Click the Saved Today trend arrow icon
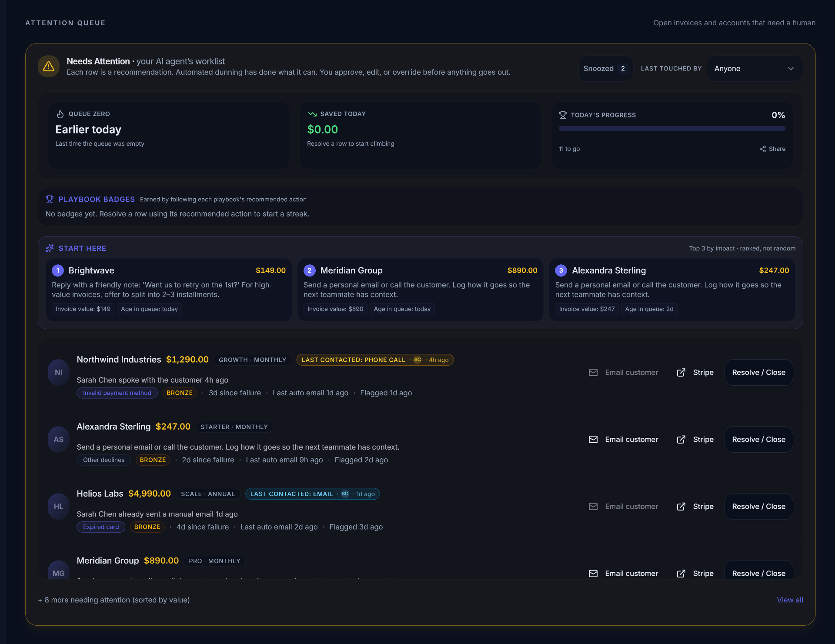Image resolution: width=835 pixels, height=644 pixels. pyautogui.click(x=312, y=114)
